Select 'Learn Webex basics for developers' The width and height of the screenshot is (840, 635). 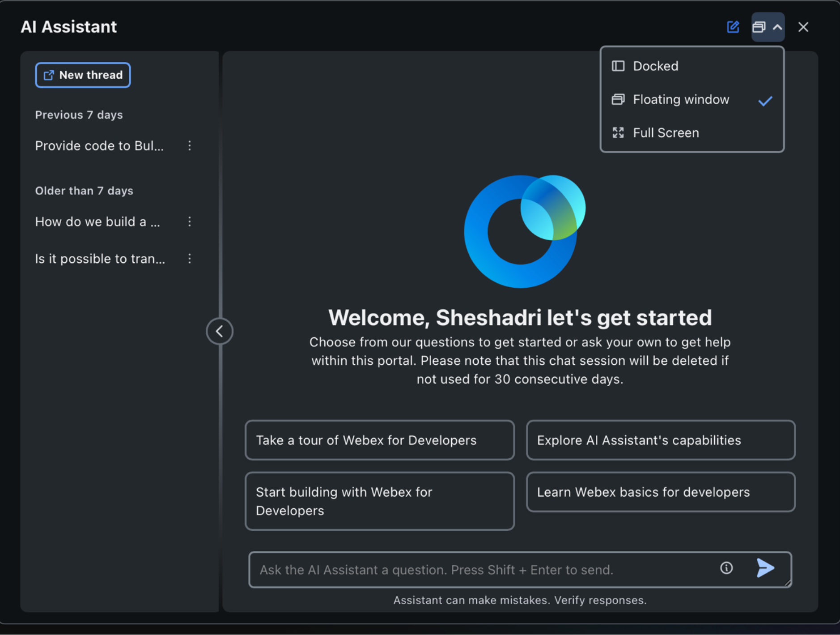661,492
